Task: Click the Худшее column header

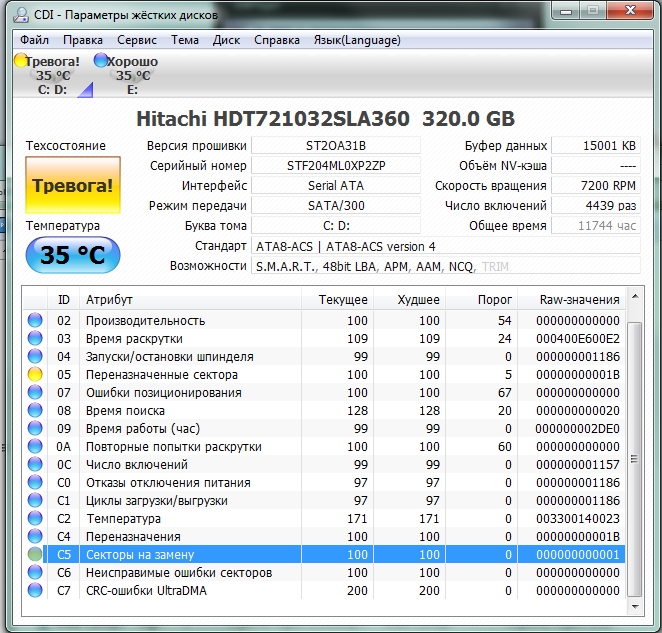Action: point(410,300)
